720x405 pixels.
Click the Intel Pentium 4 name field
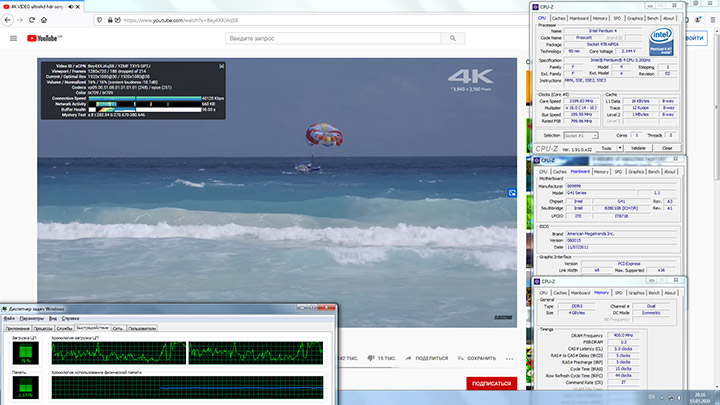pyautogui.click(x=602, y=31)
